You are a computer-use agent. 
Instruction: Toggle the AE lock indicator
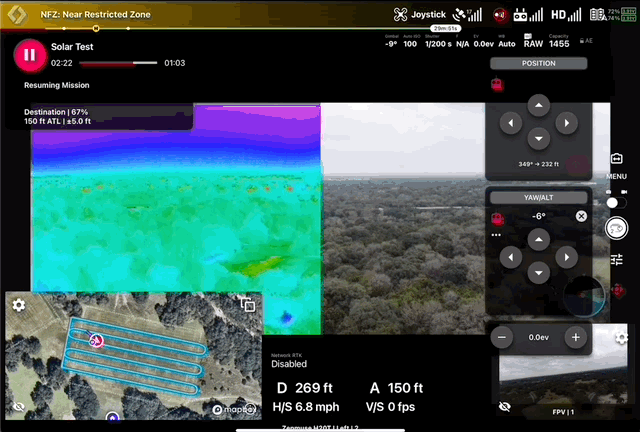[x=586, y=41]
